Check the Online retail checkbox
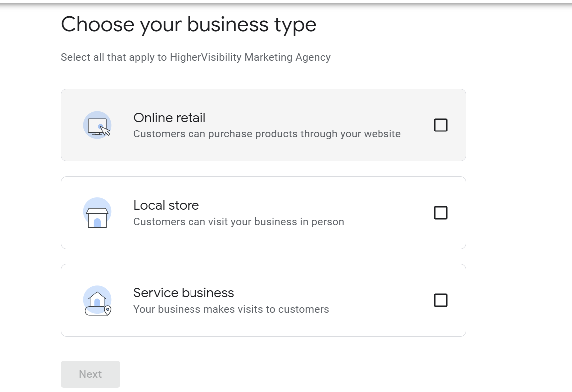 tap(440, 125)
